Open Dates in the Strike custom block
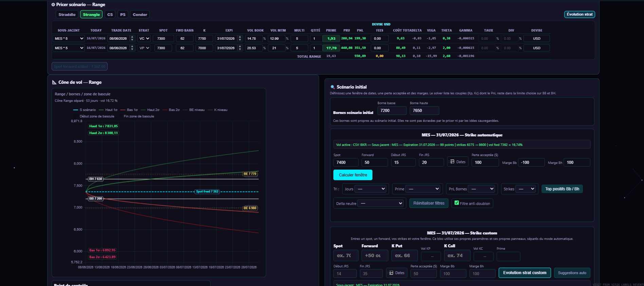The image size is (644, 286). (397, 273)
